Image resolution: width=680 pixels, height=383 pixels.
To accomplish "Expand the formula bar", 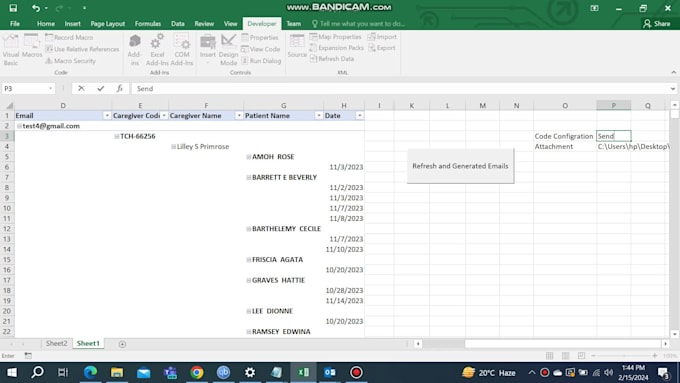I will (673, 88).
